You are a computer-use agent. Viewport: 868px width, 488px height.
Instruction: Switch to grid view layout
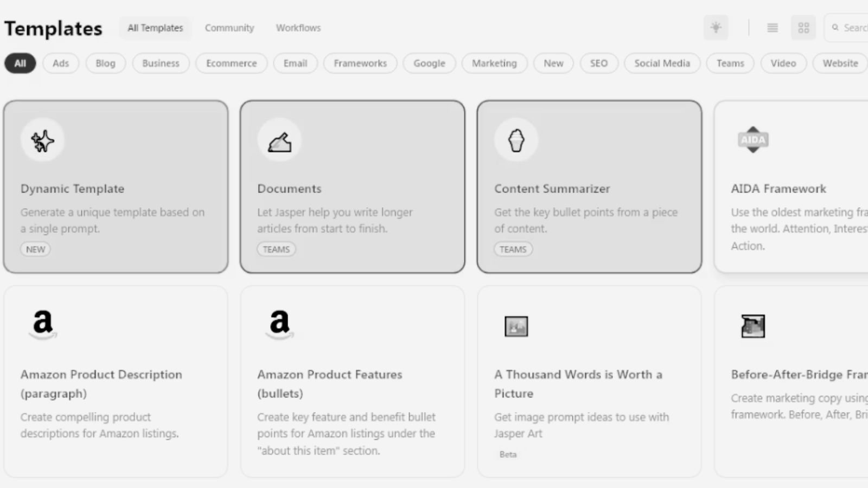[x=803, y=28]
